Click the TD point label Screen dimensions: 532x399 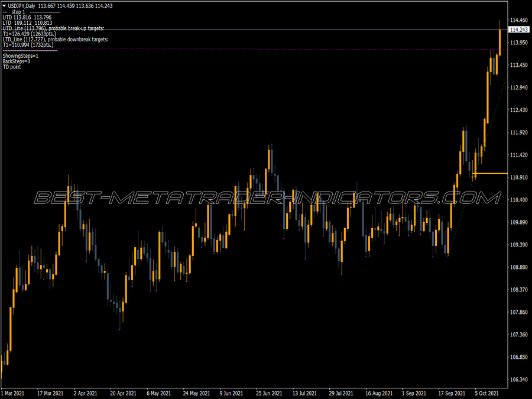(x=12, y=67)
